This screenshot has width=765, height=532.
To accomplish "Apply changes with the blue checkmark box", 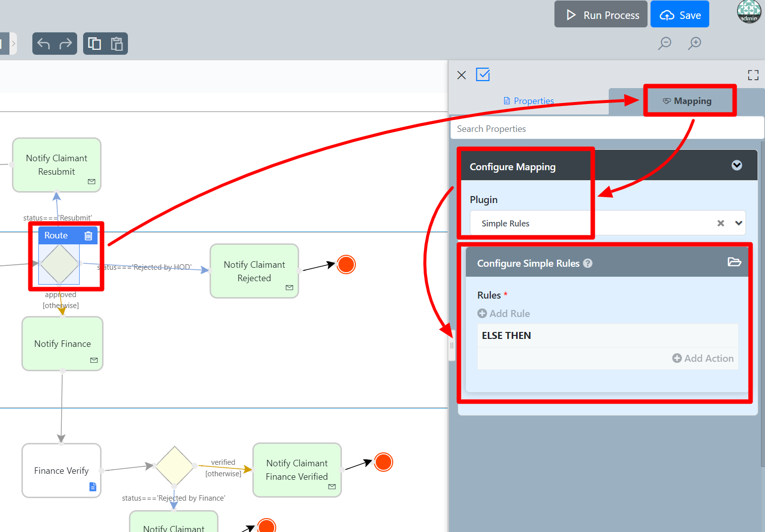I will pos(483,75).
